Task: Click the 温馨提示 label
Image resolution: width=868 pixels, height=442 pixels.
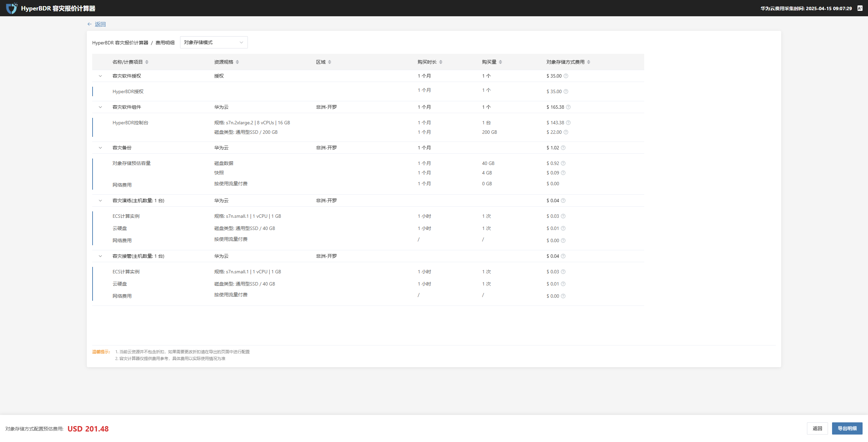Action: click(x=101, y=352)
